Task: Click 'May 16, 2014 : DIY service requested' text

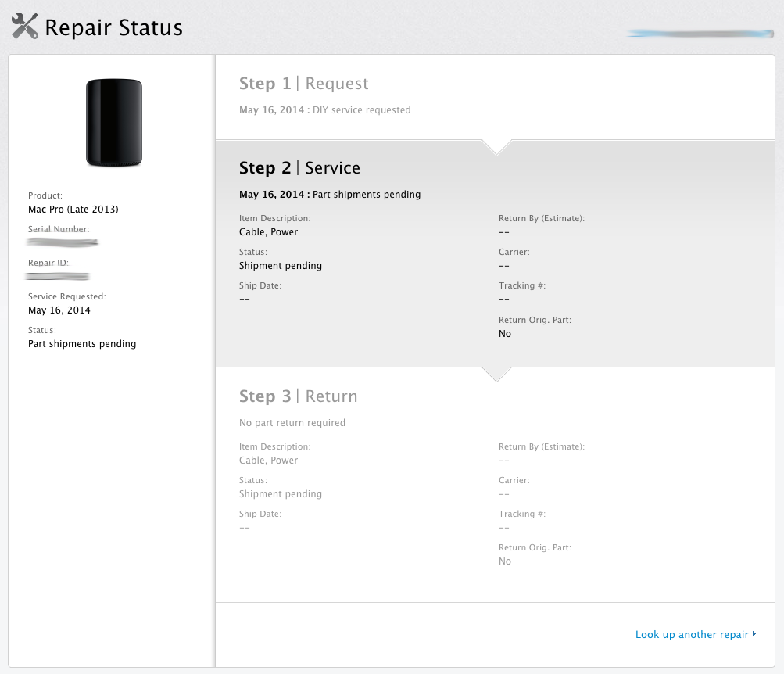Action: tap(325, 110)
